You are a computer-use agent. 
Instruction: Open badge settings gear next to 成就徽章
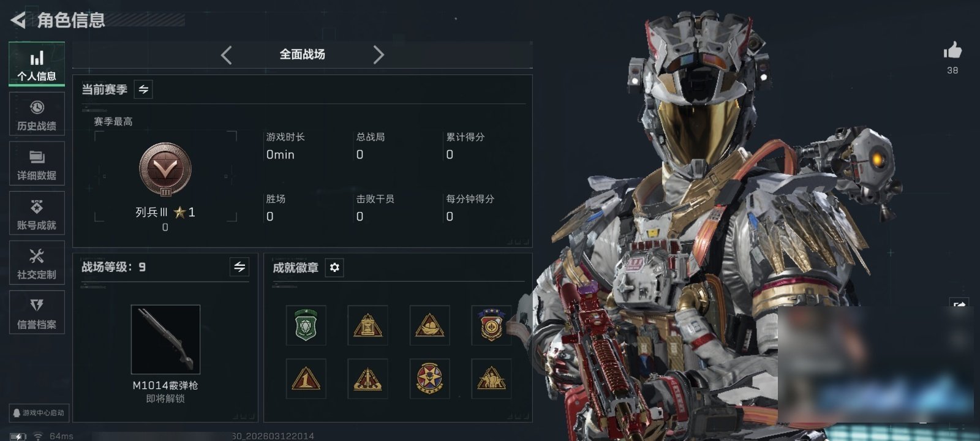point(334,268)
